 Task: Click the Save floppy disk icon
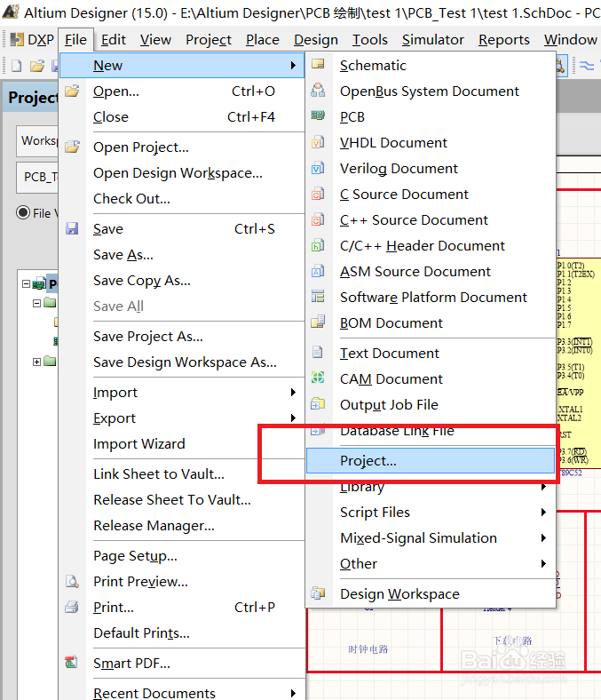point(72,228)
